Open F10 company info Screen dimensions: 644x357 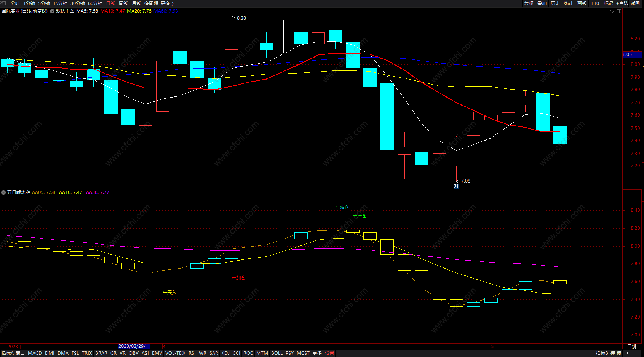coord(595,3)
